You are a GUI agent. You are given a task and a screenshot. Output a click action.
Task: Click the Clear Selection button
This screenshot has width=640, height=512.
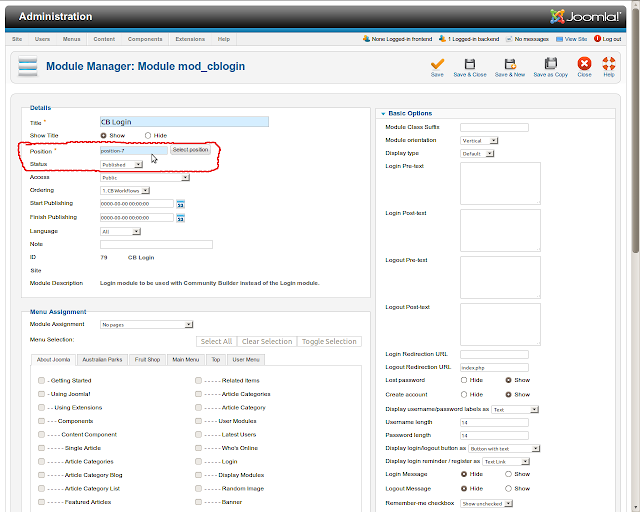coord(267,341)
